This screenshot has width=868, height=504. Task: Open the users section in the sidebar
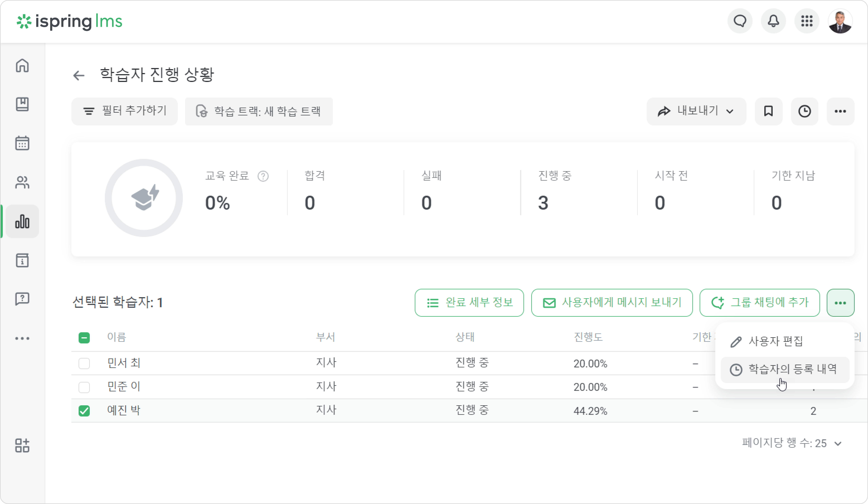tap(22, 182)
